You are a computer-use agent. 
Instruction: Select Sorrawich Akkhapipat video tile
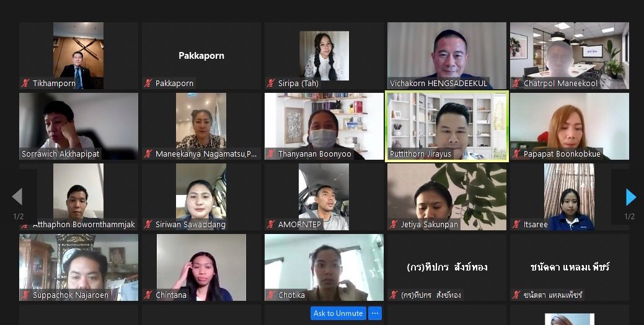[79, 126]
